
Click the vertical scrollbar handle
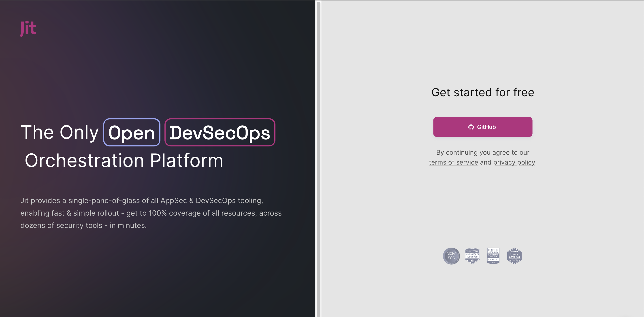point(318,158)
